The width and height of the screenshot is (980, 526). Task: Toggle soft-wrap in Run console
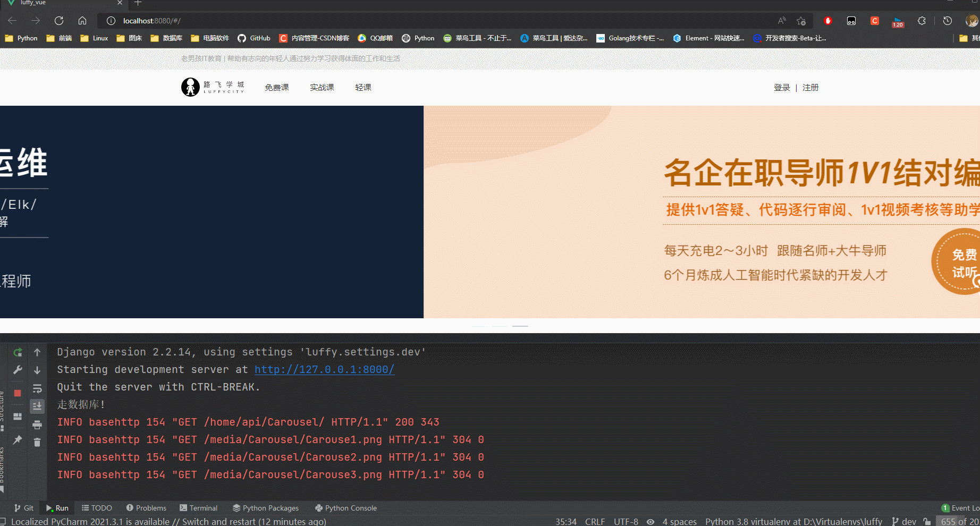(37, 388)
